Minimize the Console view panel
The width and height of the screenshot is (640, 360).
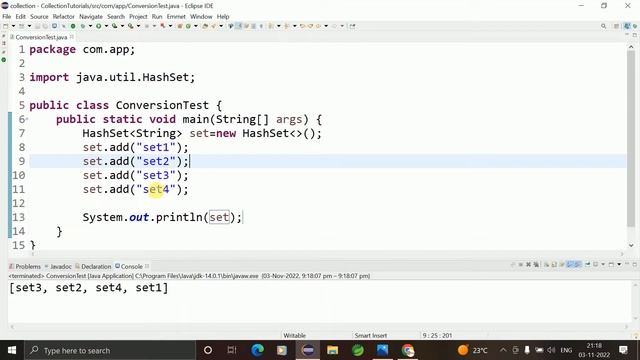tap(627, 264)
